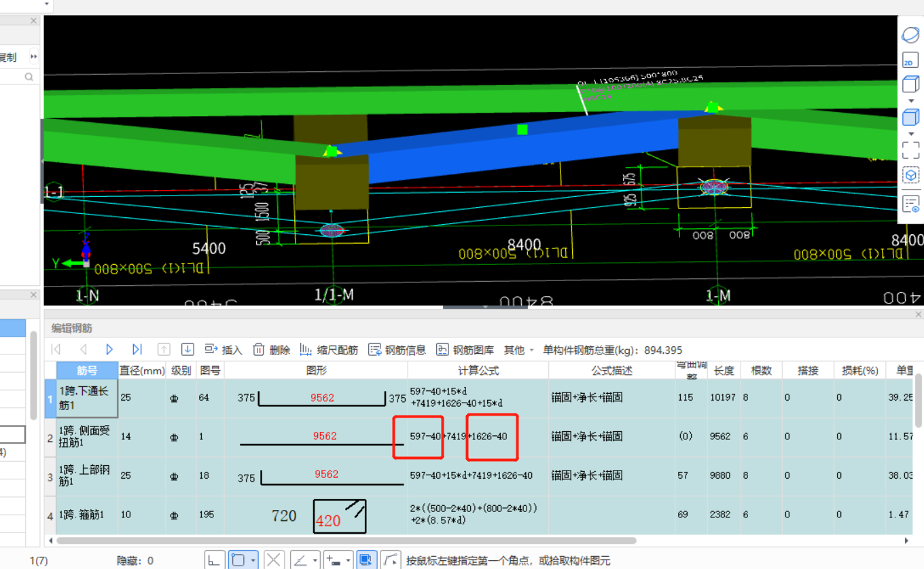The height and width of the screenshot is (569, 924).
Task: Go to previous rebar record
Action: click(83, 349)
